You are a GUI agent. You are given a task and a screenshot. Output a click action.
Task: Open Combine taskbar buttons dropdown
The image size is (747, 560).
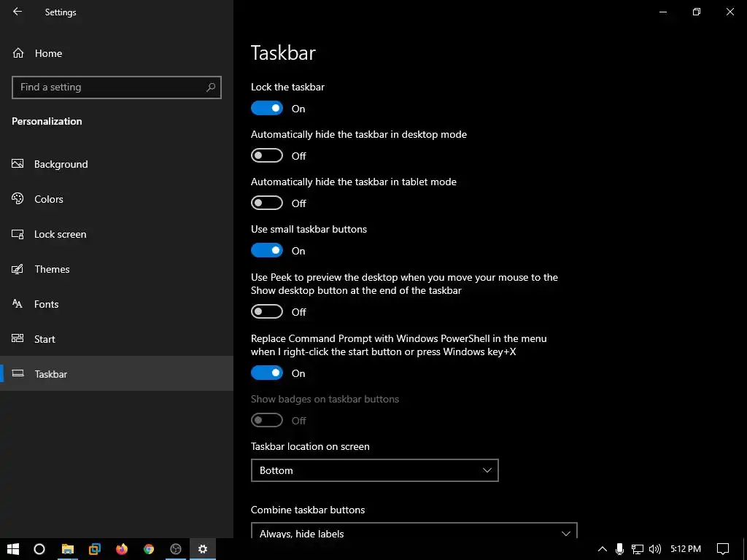coord(414,532)
